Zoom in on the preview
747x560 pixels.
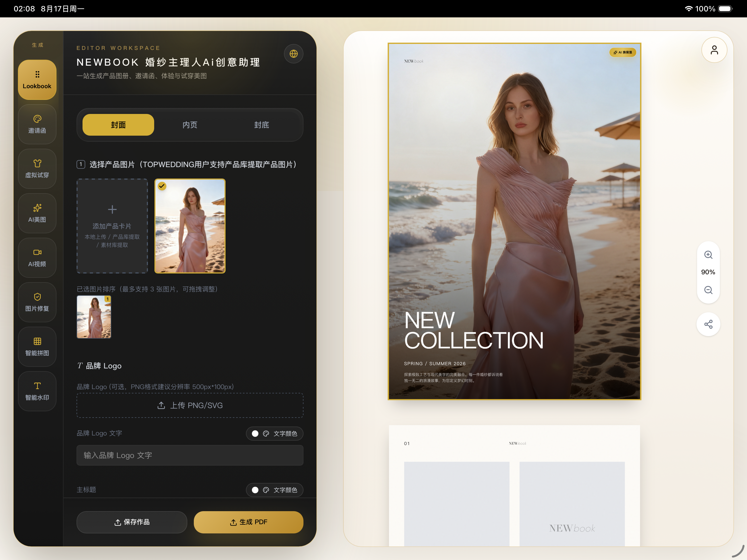click(708, 255)
